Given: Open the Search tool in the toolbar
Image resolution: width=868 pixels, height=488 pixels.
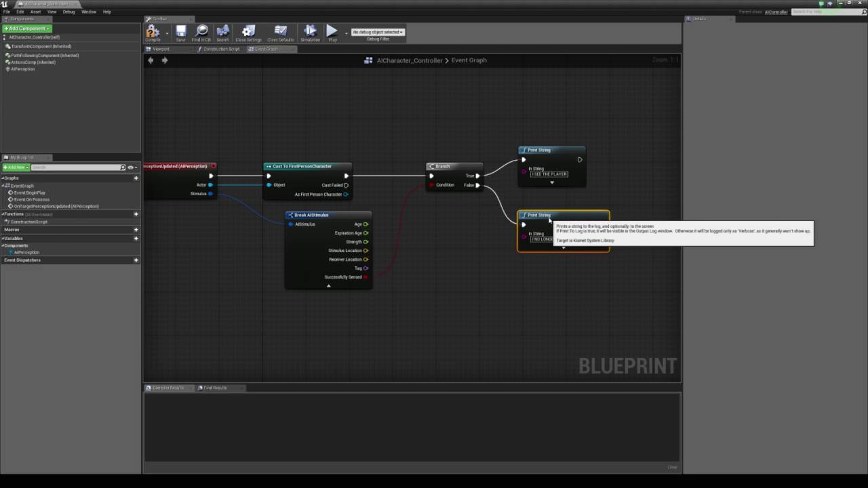Looking at the screenshot, I should point(222,31).
